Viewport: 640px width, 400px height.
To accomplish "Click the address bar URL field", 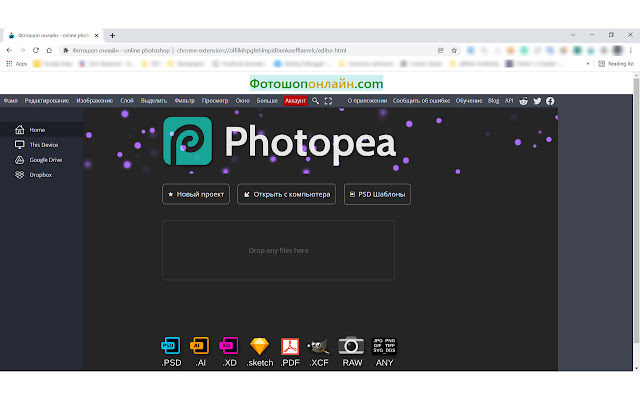I will click(261, 50).
